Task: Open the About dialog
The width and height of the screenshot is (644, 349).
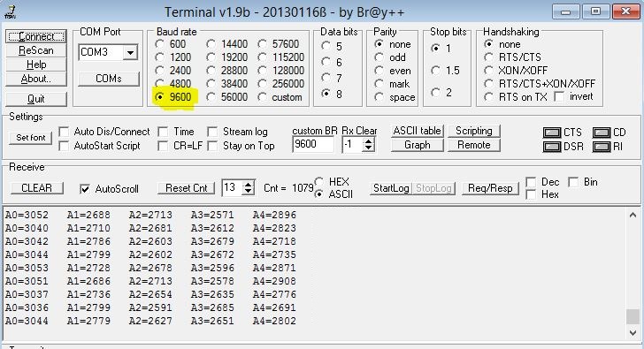Action: (36, 79)
